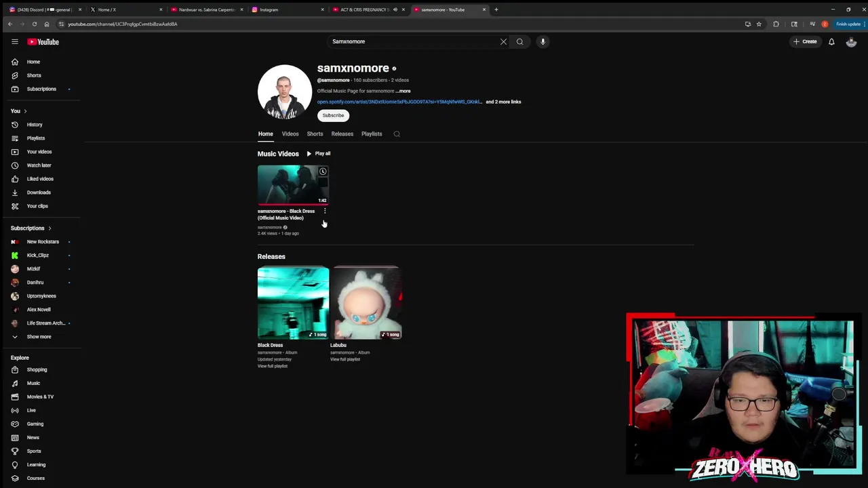The width and height of the screenshot is (868, 488).
Task: Open the account avatar menu
Action: [851, 41]
